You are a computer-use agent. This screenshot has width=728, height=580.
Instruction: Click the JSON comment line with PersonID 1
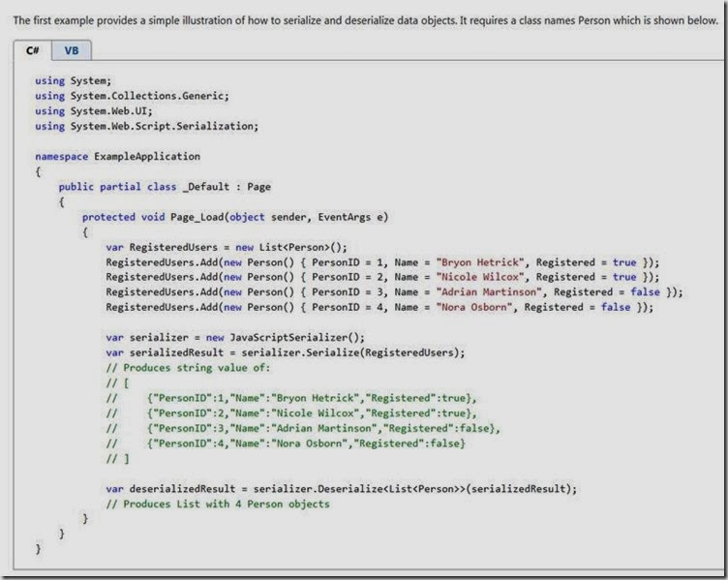[291, 398]
